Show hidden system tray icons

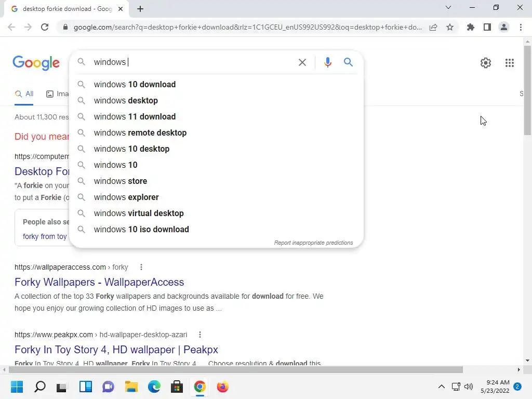(x=442, y=387)
